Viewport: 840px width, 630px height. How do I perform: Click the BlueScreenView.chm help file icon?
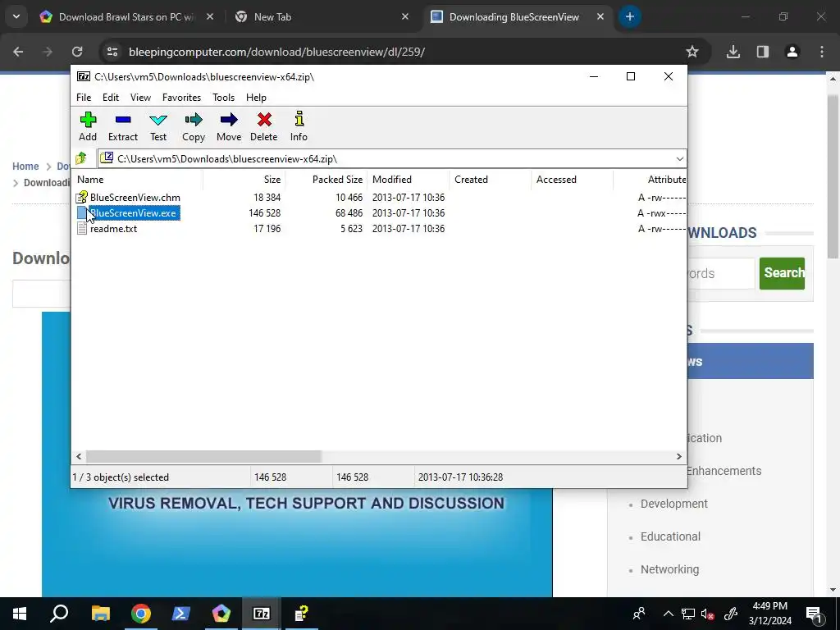81,197
